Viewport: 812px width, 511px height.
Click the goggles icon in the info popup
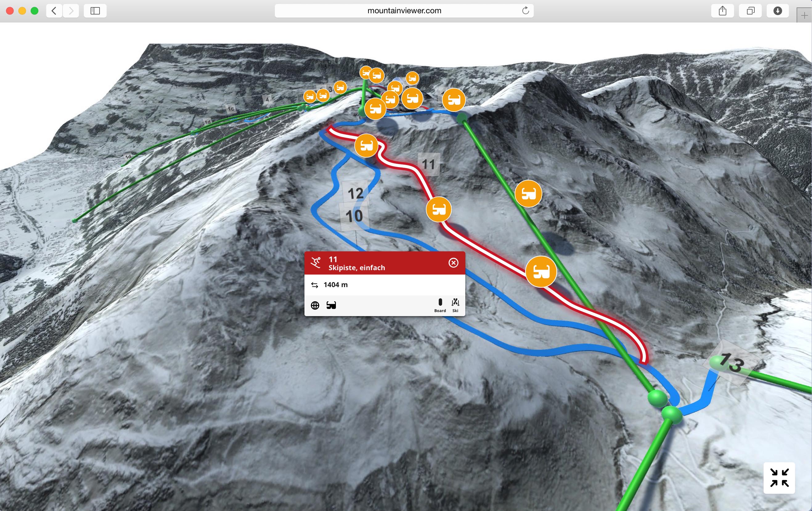click(x=331, y=305)
